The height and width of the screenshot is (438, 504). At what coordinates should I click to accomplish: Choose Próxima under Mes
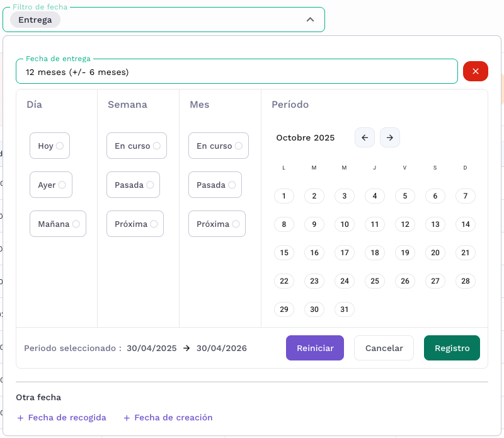click(x=217, y=224)
